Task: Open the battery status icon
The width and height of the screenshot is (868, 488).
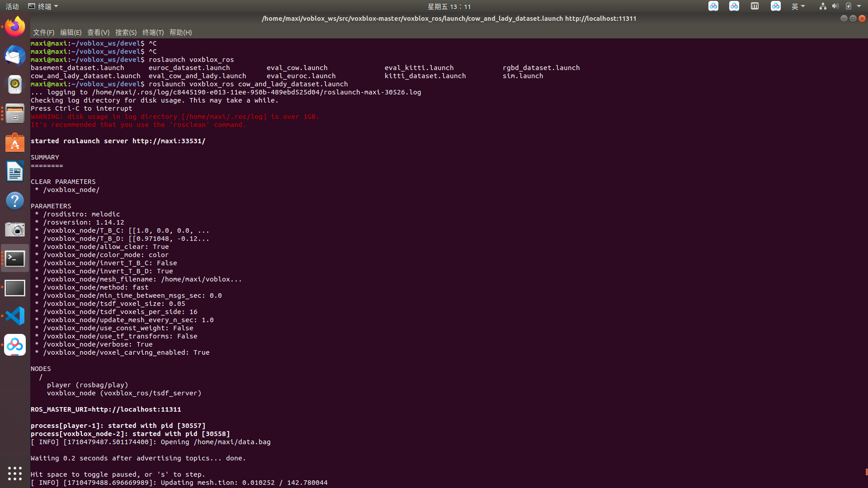Action: [849, 6]
